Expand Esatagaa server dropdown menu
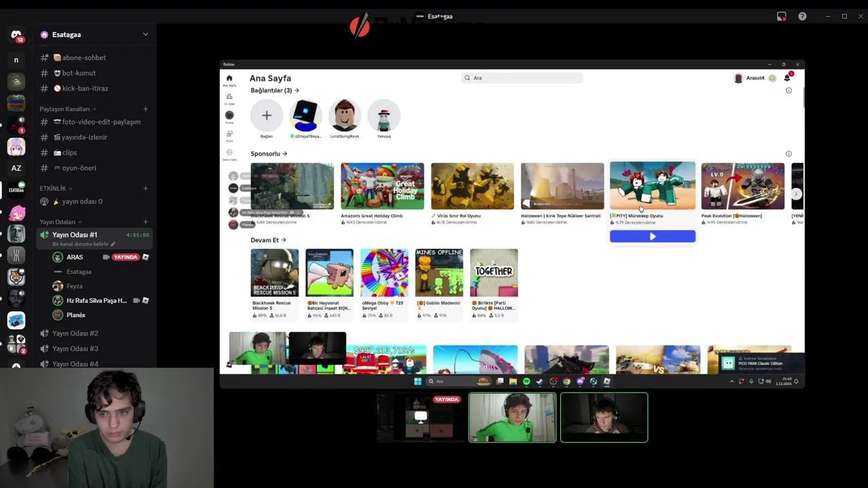This screenshot has height=488, width=868. 145,35
